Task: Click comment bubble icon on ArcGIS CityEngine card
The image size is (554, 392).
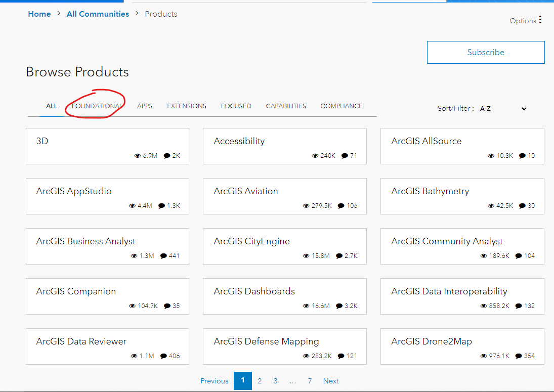Action: coord(339,256)
